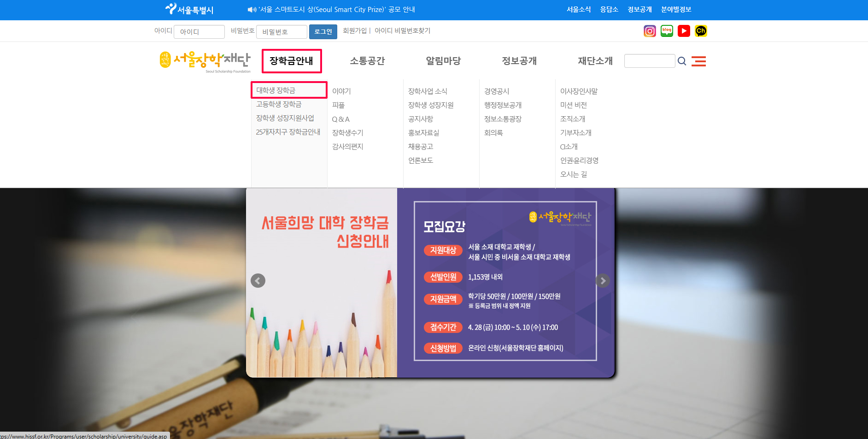Open the 회원가입 link

pyautogui.click(x=355, y=30)
